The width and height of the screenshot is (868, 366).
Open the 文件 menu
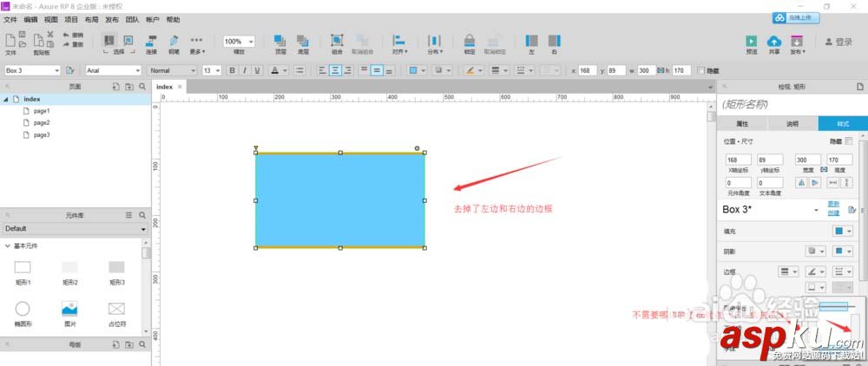pos(10,20)
